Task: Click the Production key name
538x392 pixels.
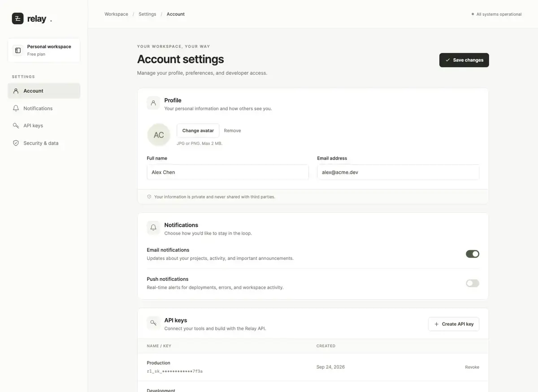Action: 159,363
